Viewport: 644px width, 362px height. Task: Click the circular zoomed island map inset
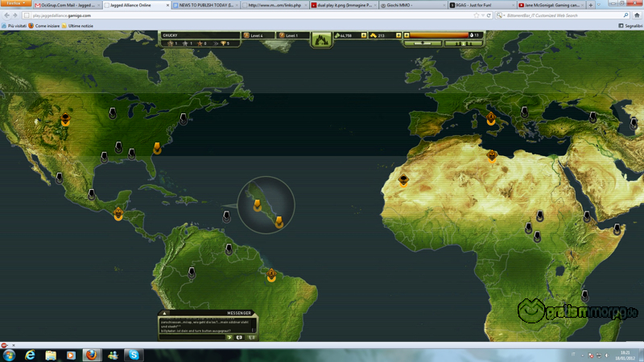tap(266, 205)
